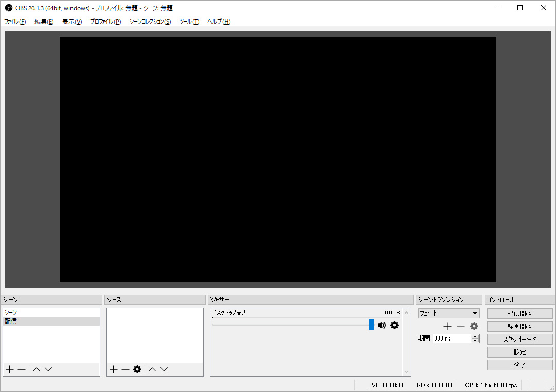
Task: Remove scene transition with minus icon
Action: click(461, 326)
